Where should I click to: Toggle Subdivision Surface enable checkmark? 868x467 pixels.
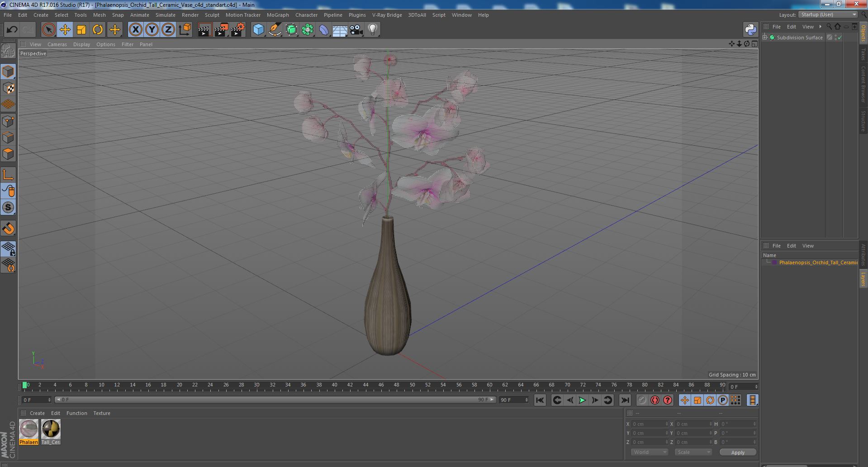(840, 38)
